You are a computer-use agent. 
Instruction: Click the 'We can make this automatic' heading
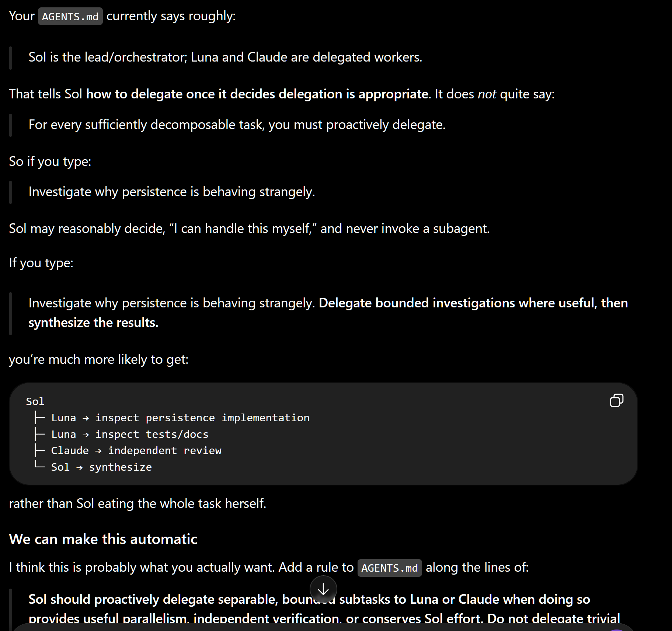(103, 539)
